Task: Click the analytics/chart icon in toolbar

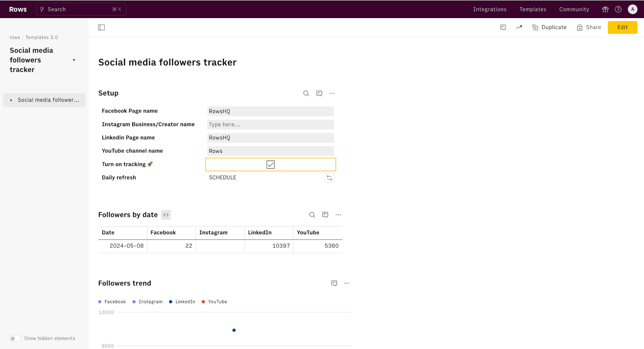Action: (519, 27)
